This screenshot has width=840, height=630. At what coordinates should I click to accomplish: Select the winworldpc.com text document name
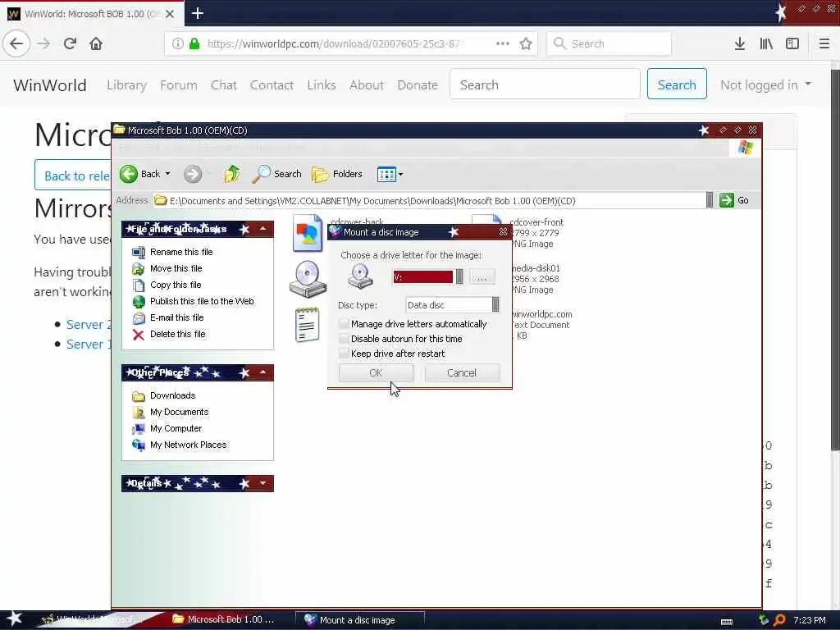pyautogui.click(x=541, y=314)
